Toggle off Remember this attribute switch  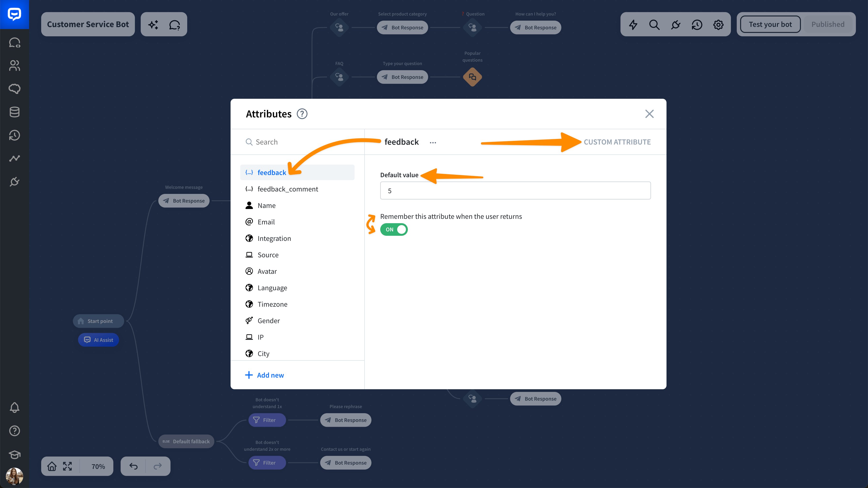(x=394, y=229)
